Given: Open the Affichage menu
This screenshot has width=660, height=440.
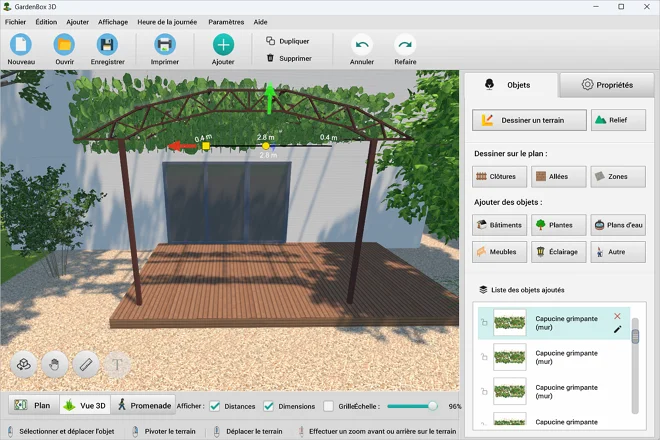Looking at the screenshot, I should 112,21.
